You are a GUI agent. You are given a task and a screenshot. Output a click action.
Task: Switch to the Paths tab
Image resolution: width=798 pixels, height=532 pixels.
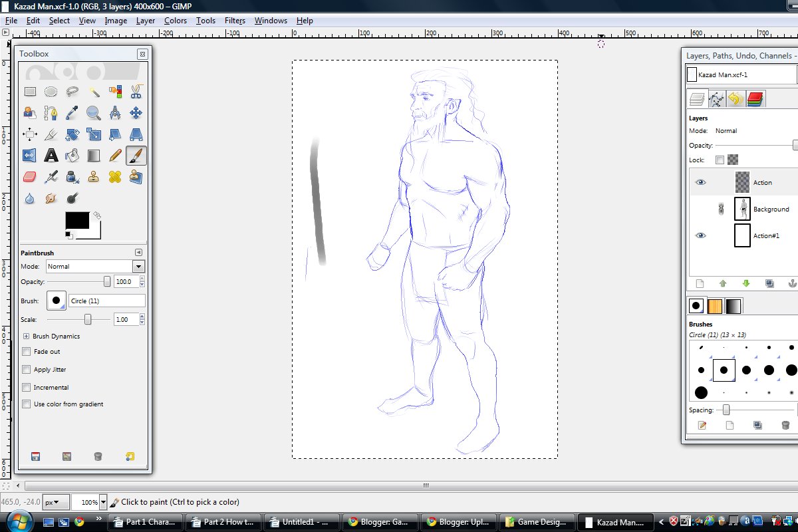(717, 100)
